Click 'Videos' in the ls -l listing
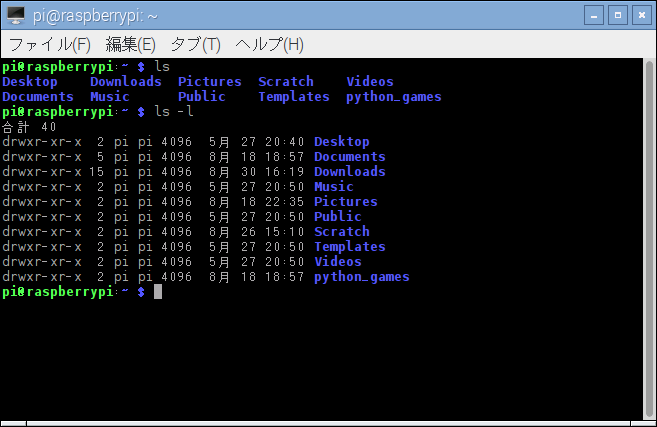 (338, 262)
